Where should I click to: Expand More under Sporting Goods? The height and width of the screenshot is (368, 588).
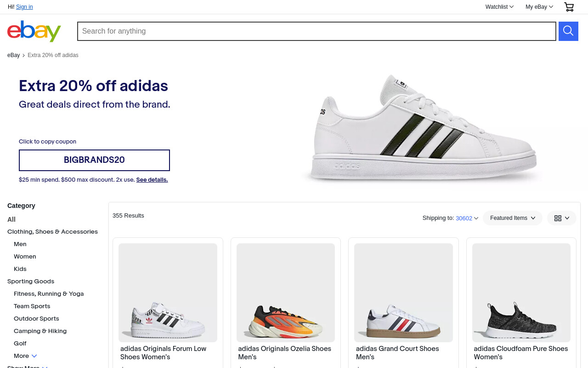click(x=25, y=356)
